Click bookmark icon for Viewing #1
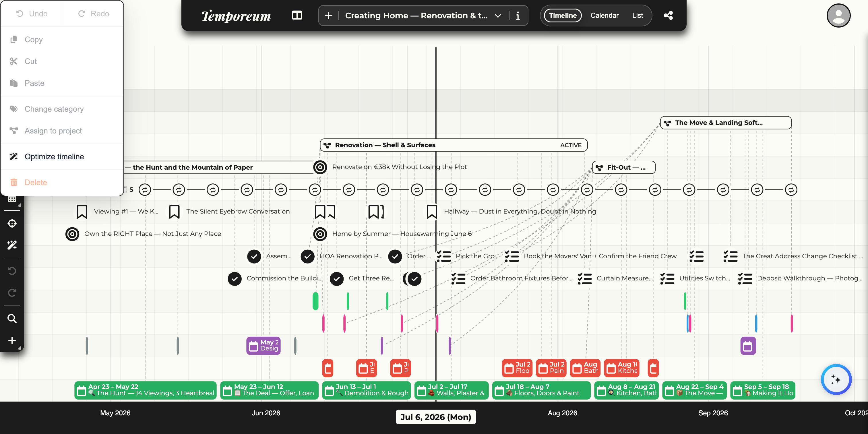The image size is (868, 434). point(82,212)
